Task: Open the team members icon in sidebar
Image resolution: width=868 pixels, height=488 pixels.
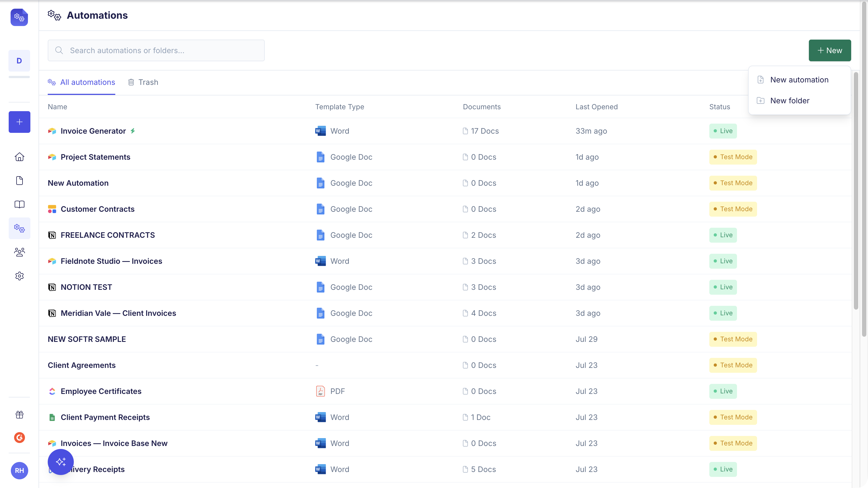Action: click(19, 252)
